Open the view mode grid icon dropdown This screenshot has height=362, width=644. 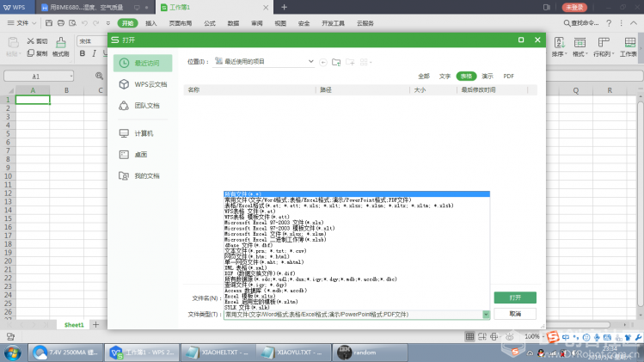365,62
